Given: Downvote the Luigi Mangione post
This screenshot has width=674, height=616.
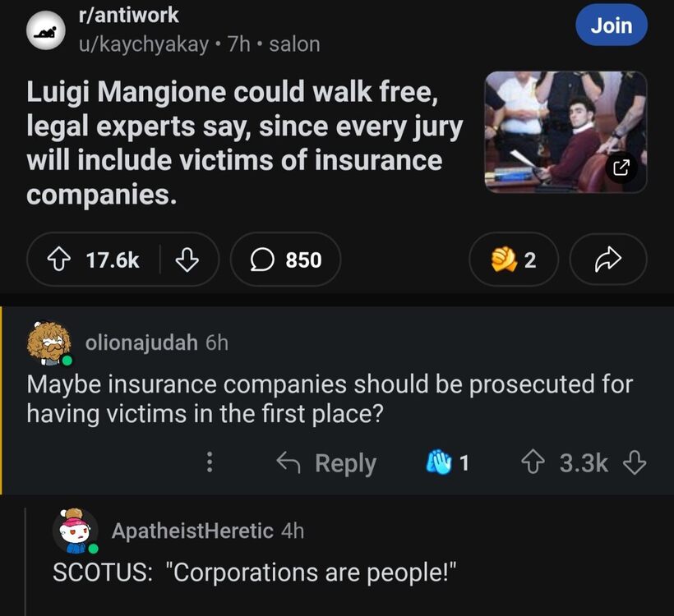Looking at the screenshot, I should [188, 260].
